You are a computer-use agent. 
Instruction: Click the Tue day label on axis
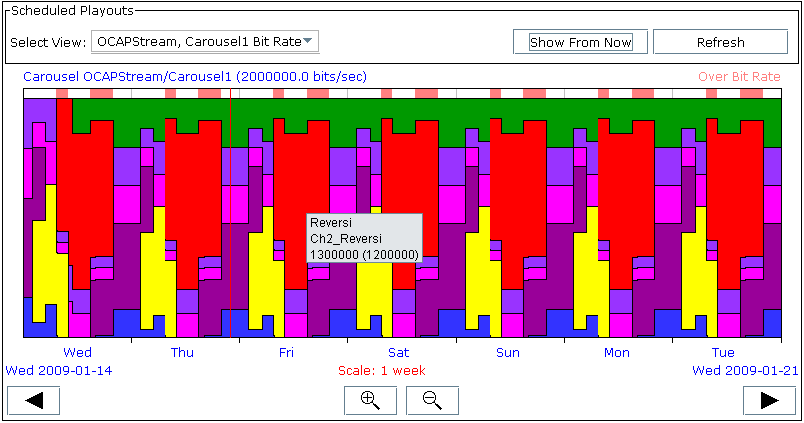pyautogui.click(x=723, y=352)
